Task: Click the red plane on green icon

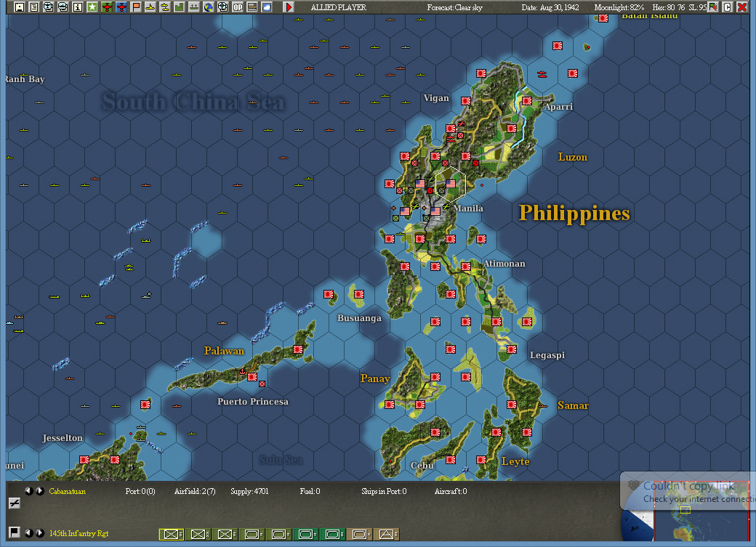Action: pos(107,7)
